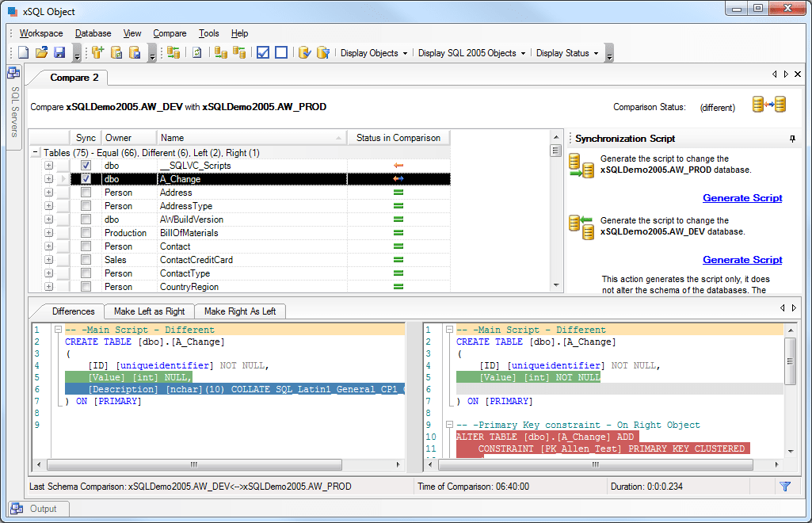The image size is (812, 523).
Task: Click the sync right-to-left database icon
Action: 239,52
